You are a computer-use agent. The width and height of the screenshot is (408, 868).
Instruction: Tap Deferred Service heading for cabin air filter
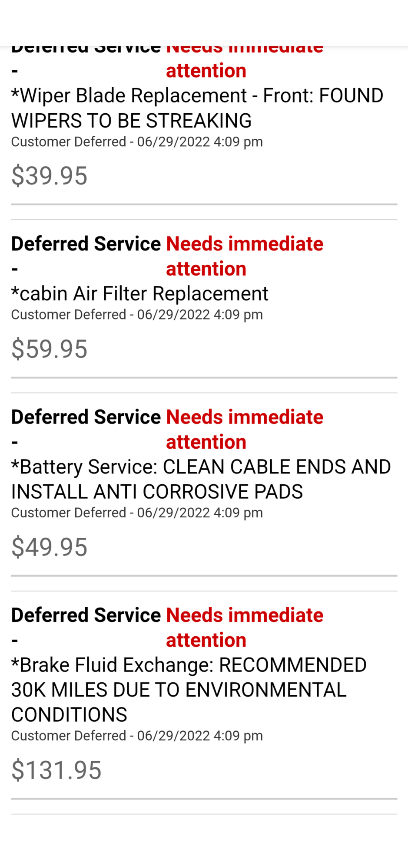pos(86,244)
